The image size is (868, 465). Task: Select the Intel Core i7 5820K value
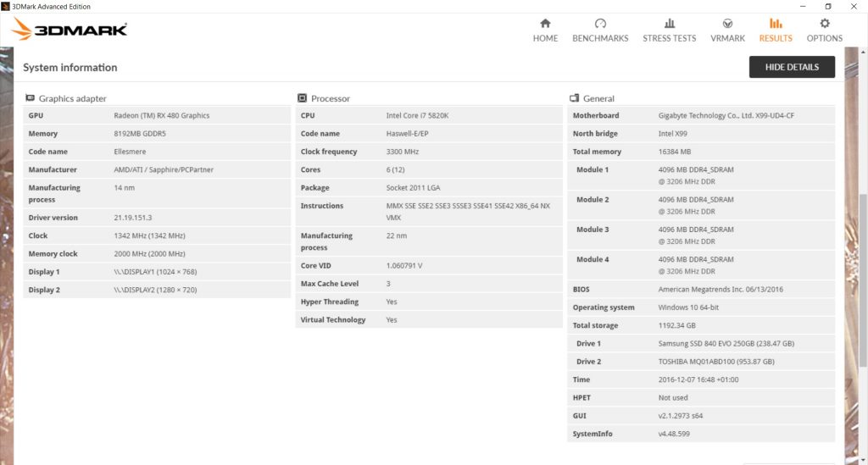pos(417,115)
